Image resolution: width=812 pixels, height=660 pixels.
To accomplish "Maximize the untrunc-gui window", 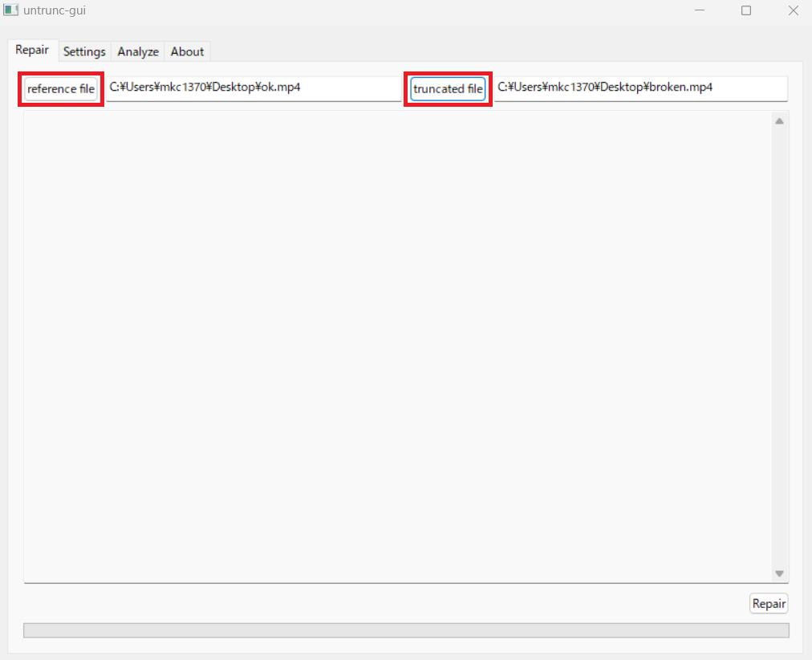I will [745, 10].
